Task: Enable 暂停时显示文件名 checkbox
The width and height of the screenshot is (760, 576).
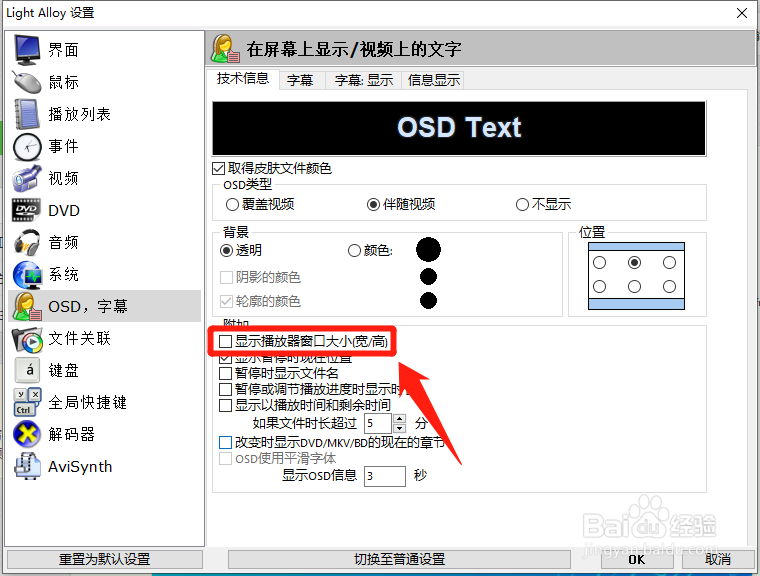Action: click(225, 373)
